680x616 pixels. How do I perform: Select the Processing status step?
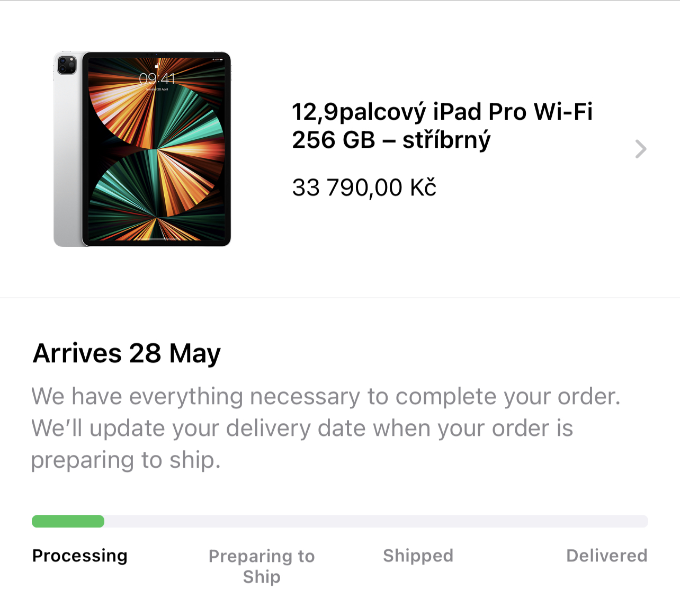click(80, 556)
